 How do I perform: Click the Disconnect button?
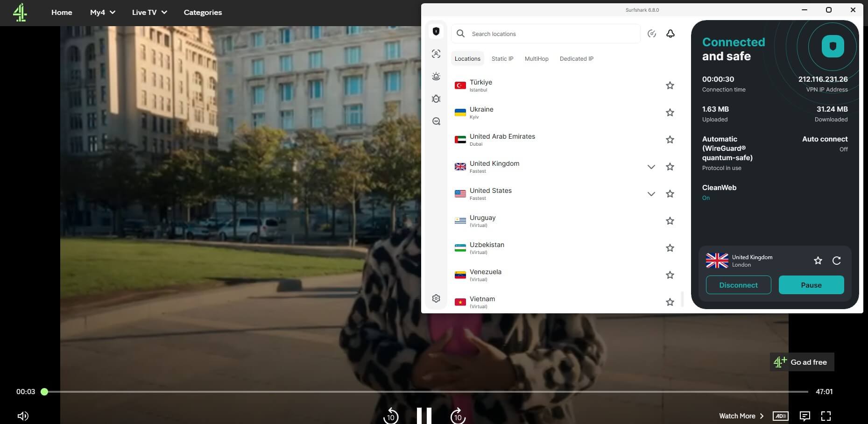tap(738, 285)
